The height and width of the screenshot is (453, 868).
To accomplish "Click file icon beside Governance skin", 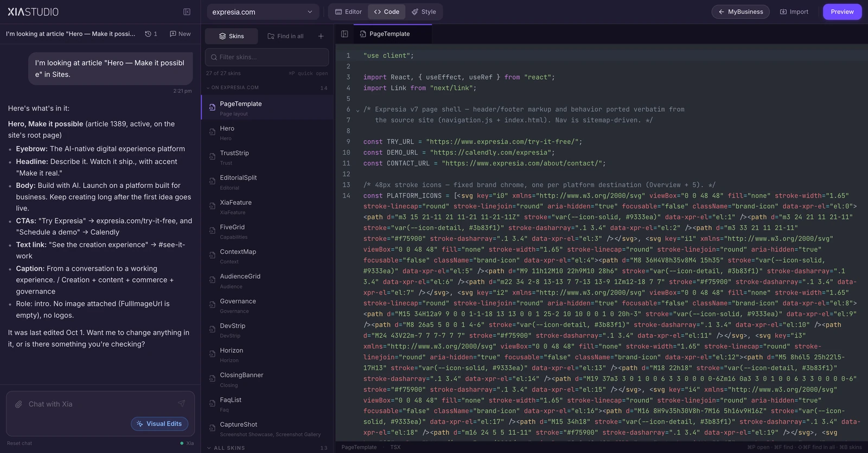I will pyautogui.click(x=212, y=304).
